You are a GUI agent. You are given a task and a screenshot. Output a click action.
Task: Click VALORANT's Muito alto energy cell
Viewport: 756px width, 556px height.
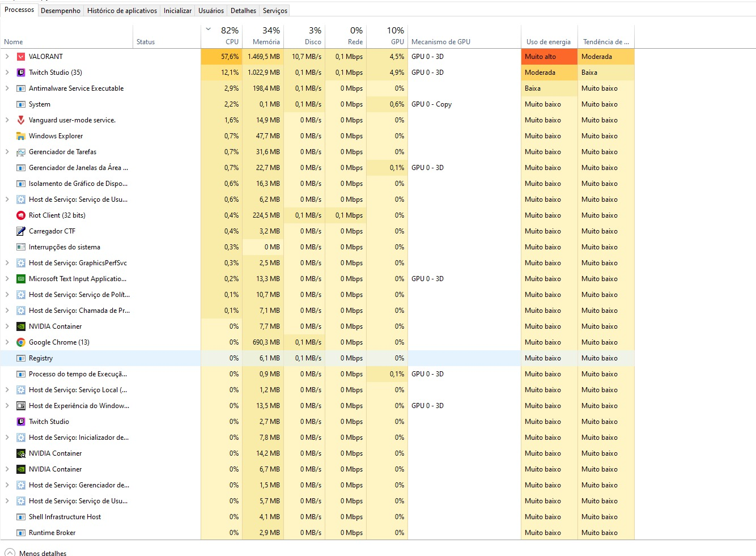coord(549,57)
